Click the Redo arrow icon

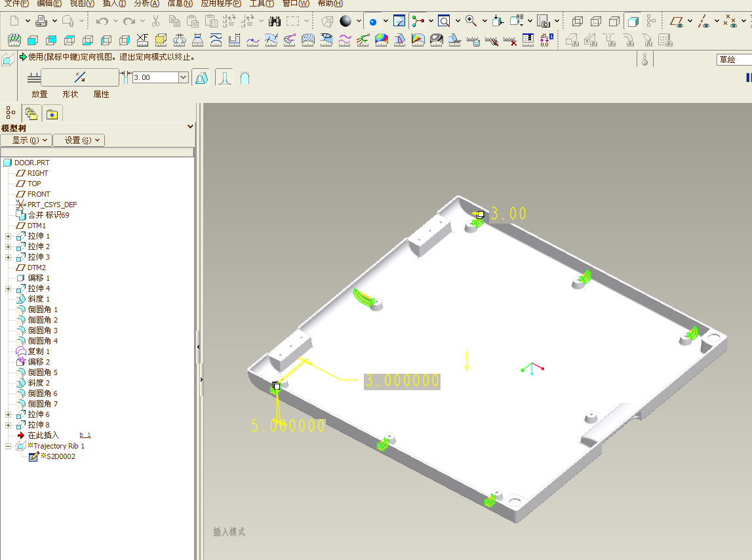(129, 20)
